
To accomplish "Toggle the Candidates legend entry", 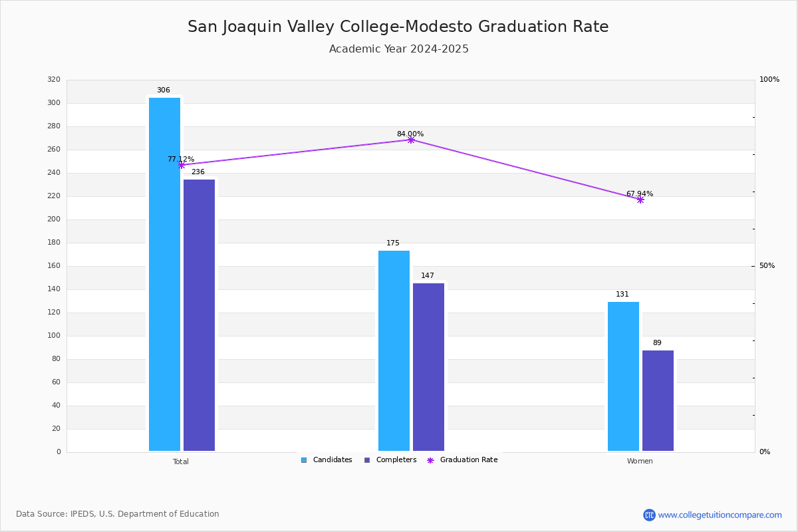I will tap(327, 460).
